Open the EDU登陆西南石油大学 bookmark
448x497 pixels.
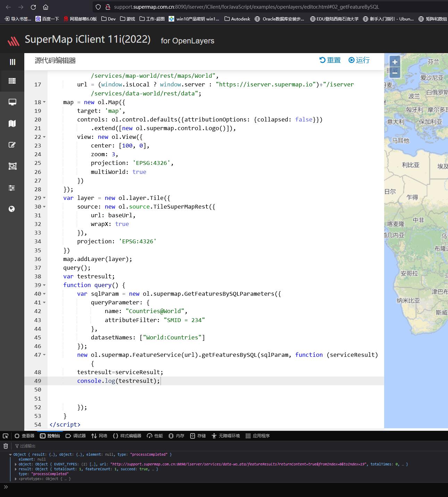click(x=334, y=19)
